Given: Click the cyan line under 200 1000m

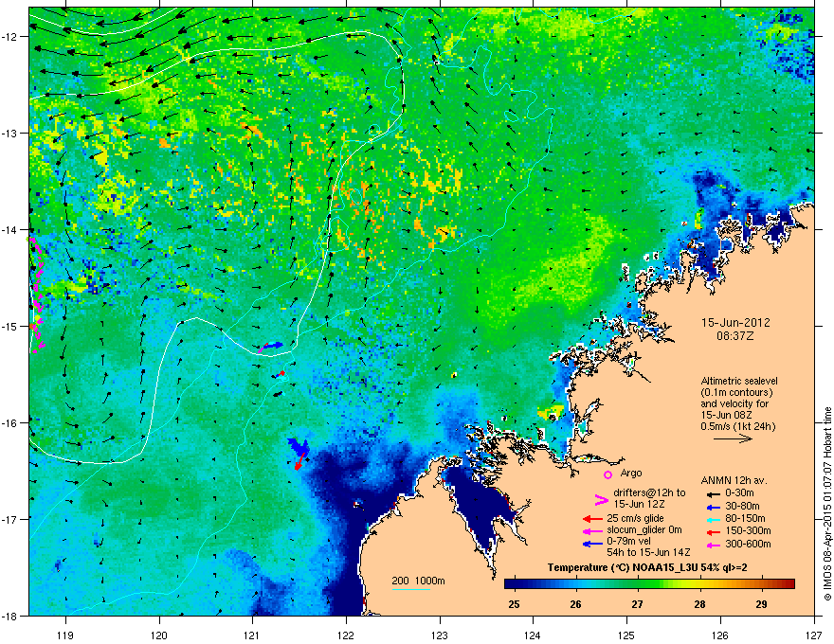Looking at the screenshot, I should pos(411,589).
